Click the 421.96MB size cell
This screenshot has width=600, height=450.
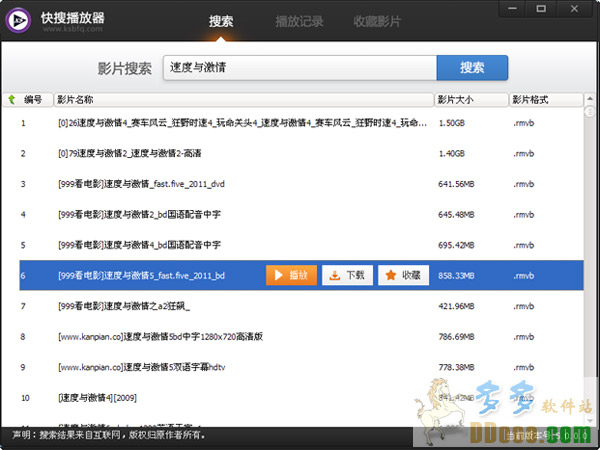[456, 307]
